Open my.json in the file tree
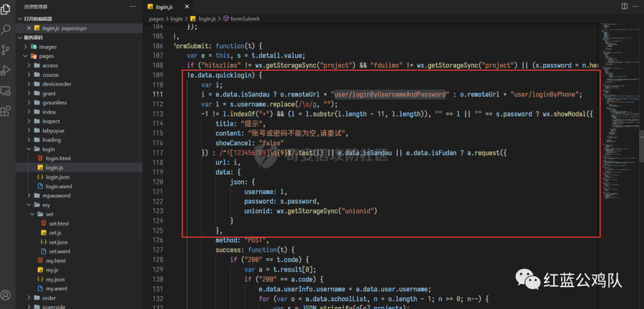 [55, 279]
